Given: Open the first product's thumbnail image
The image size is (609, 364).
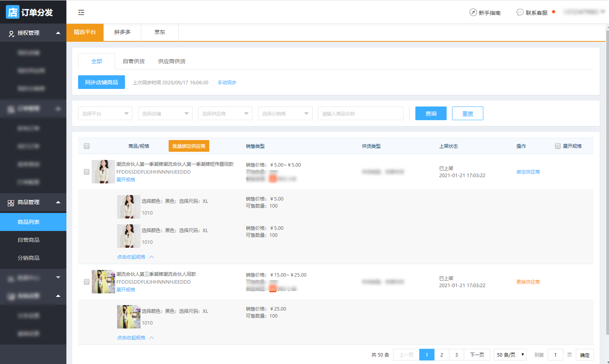Looking at the screenshot, I should coord(103,172).
